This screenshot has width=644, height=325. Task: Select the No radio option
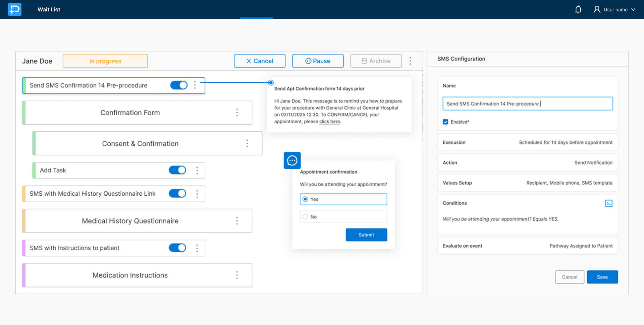[x=305, y=217]
